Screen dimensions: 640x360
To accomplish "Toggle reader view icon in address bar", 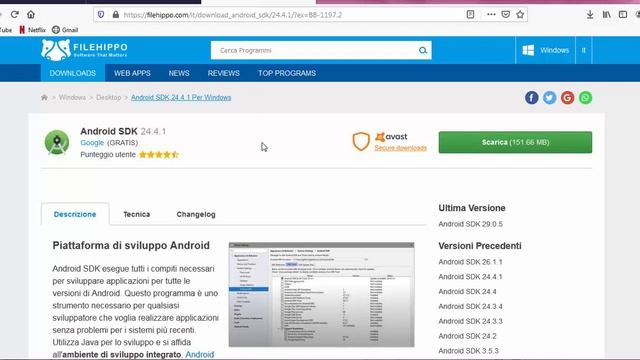I will click(470, 15).
